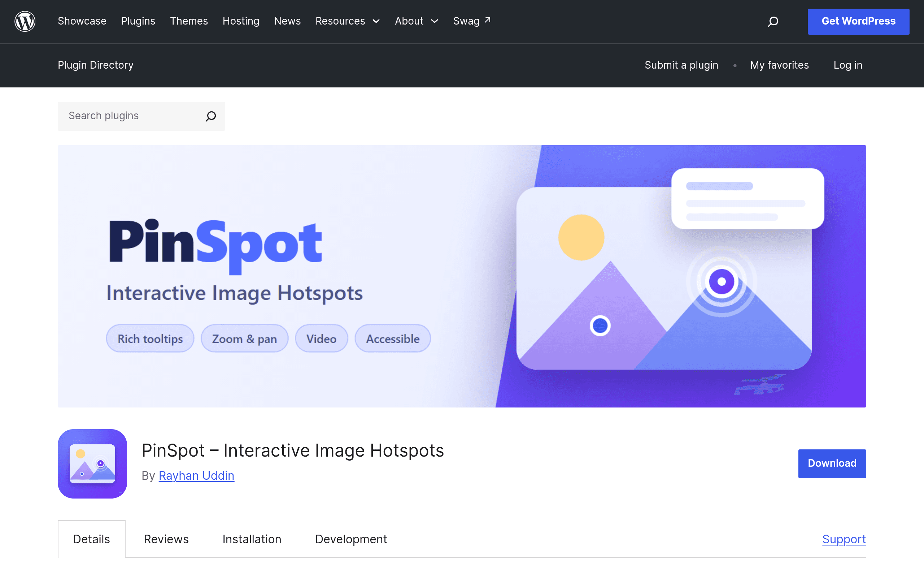
Task: Click the PinSpot plugin icon
Action: [92, 463]
